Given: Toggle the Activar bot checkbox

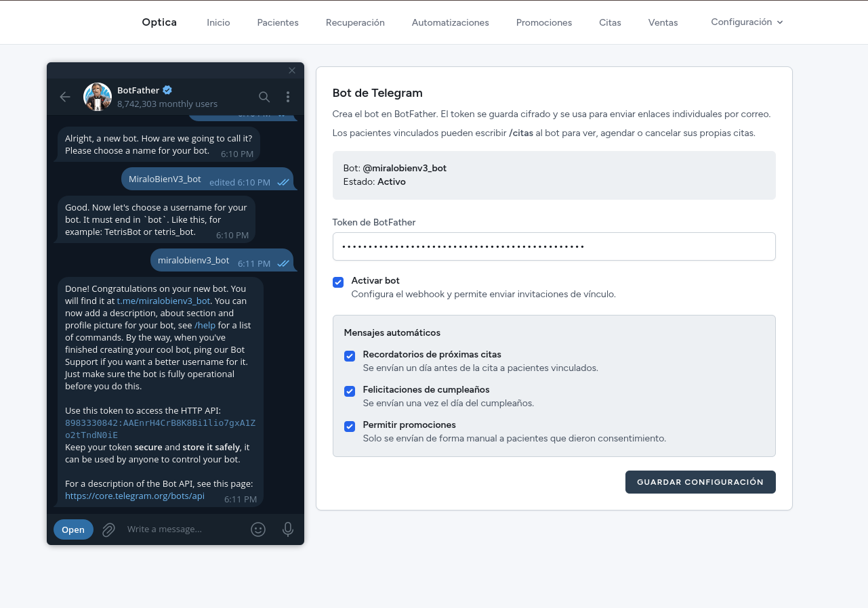Looking at the screenshot, I should point(338,282).
